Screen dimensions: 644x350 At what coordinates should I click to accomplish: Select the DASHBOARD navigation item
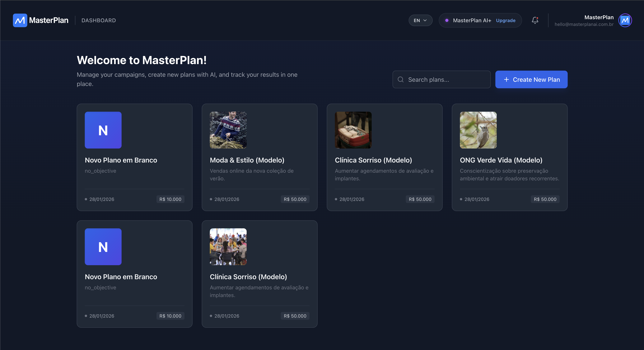click(99, 20)
